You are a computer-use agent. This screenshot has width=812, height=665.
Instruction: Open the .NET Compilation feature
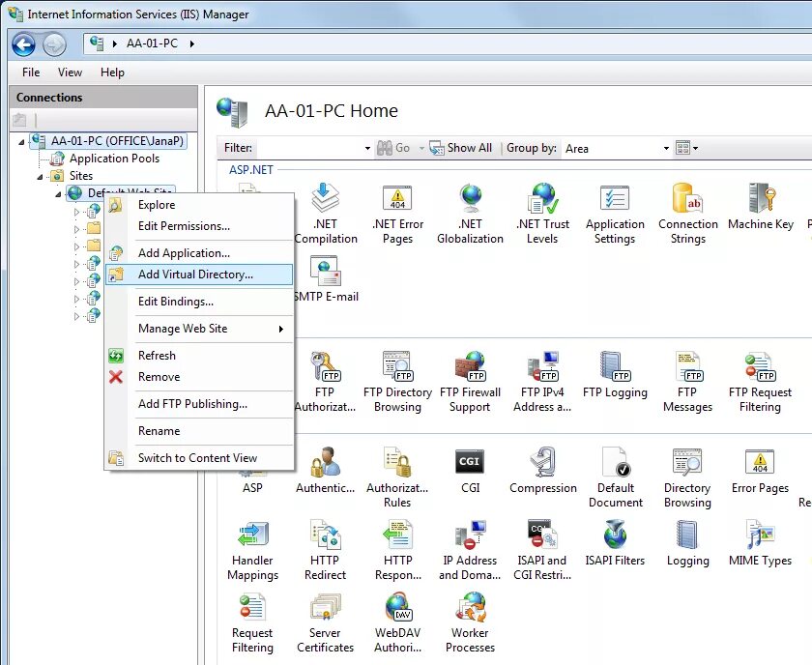tap(325, 214)
